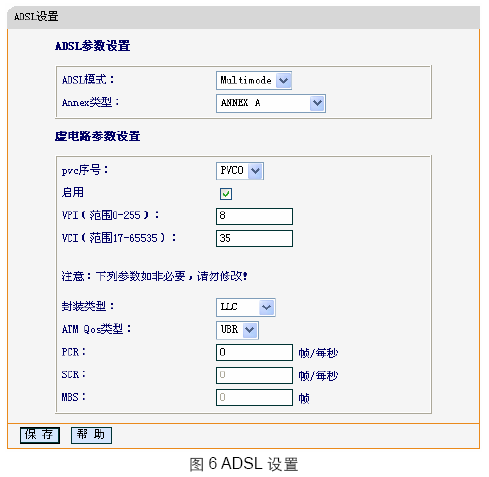Open the pvc序号 PVC0 dropdown
This screenshot has width=489, height=477.
coord(240,171)
